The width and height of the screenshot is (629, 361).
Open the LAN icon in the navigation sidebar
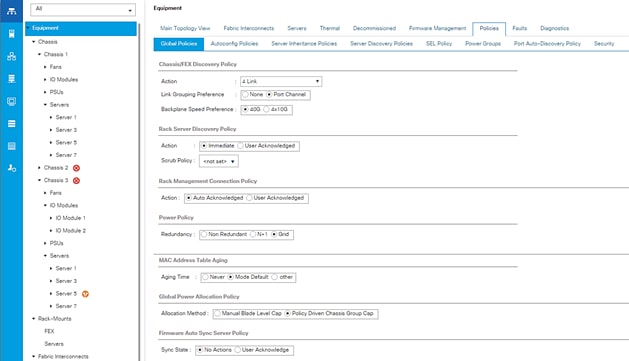[11, 56]
